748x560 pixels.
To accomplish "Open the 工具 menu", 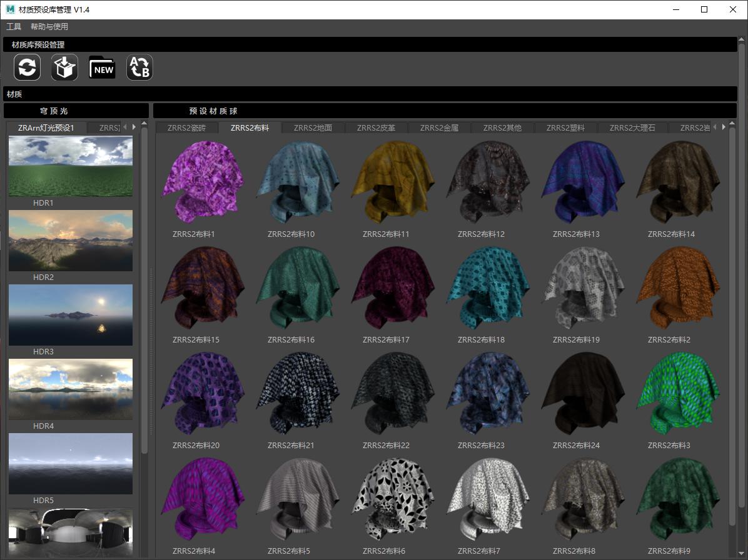I will [x=14, y=27].
